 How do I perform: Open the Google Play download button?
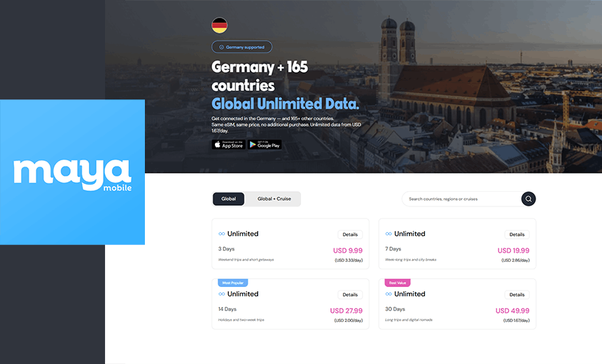pyautogui.click(x=265, y=144)
